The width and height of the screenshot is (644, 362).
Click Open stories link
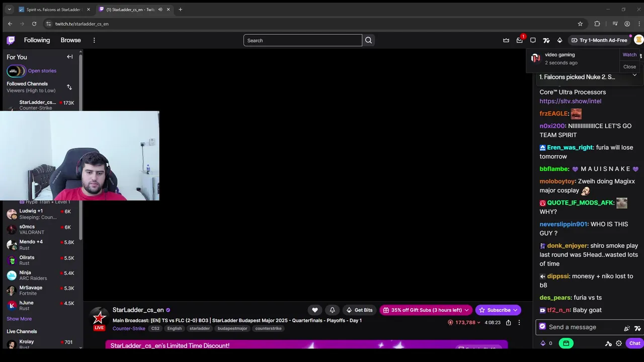click(x=42, y=71)
